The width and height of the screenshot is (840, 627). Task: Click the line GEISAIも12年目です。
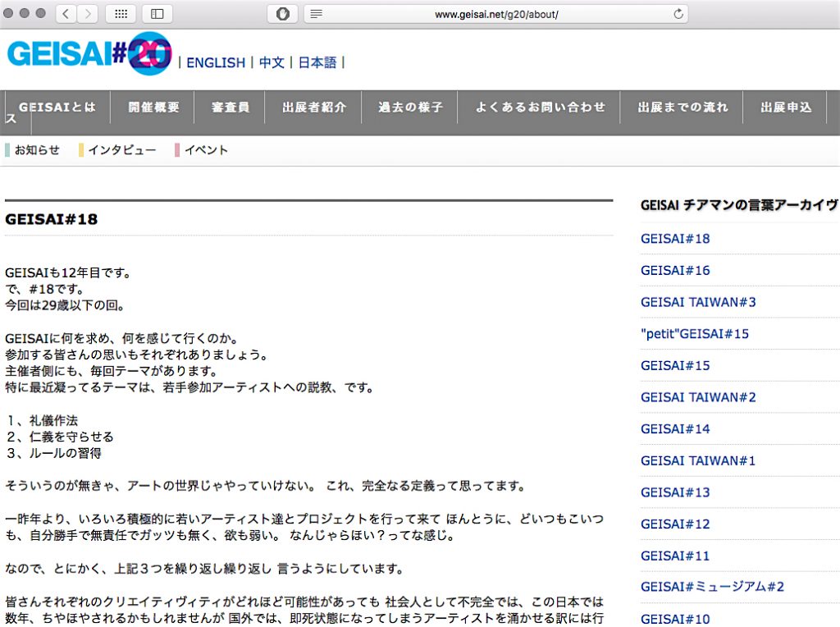(68, 272)
